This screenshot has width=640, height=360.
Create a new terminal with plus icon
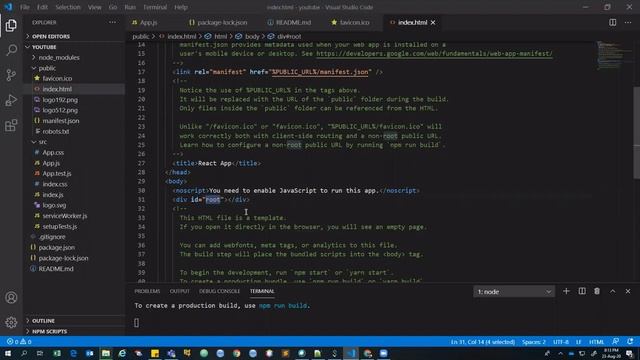click(x=566, y=291)
